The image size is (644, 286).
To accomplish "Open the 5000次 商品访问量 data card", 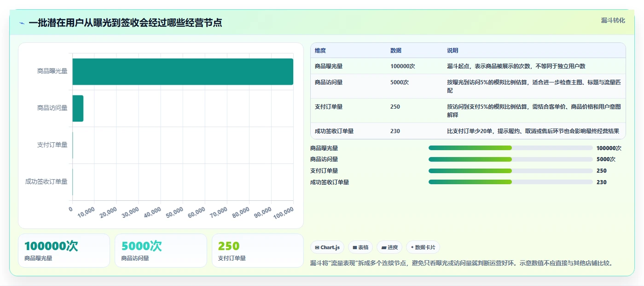I will click(x=161, y=251).
